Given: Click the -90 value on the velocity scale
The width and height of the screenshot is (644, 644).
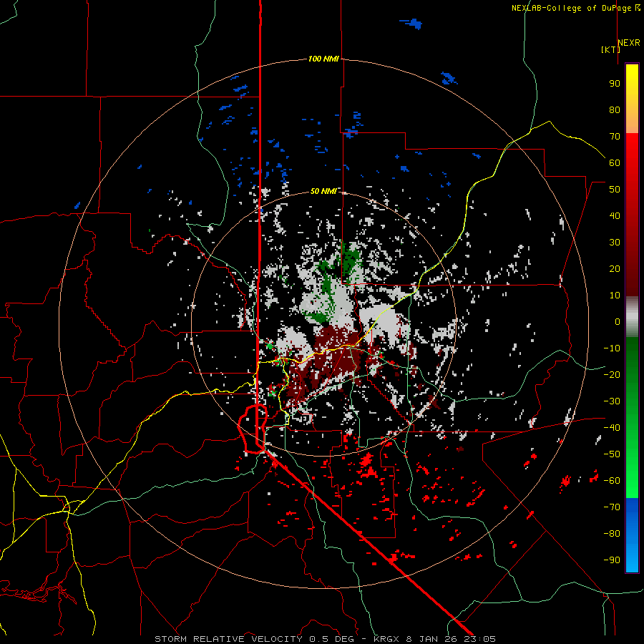Looking at the screenshot, I should [x=612, y=560].
